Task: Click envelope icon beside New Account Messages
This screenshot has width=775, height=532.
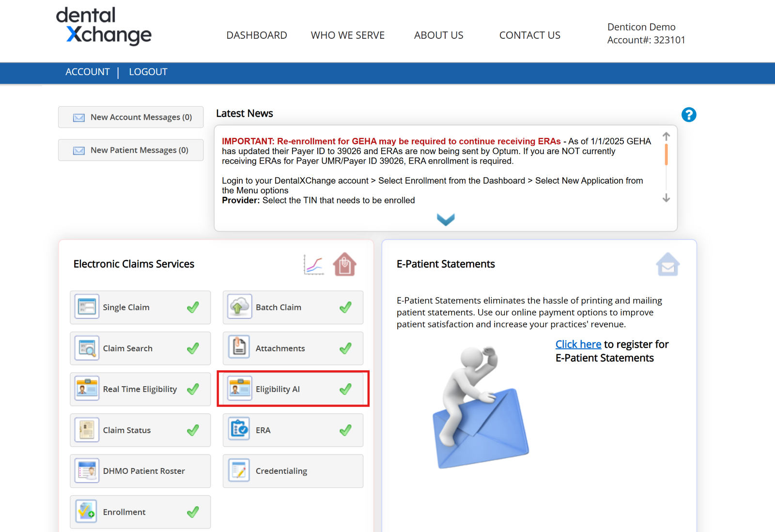Action: pos(79,118)
